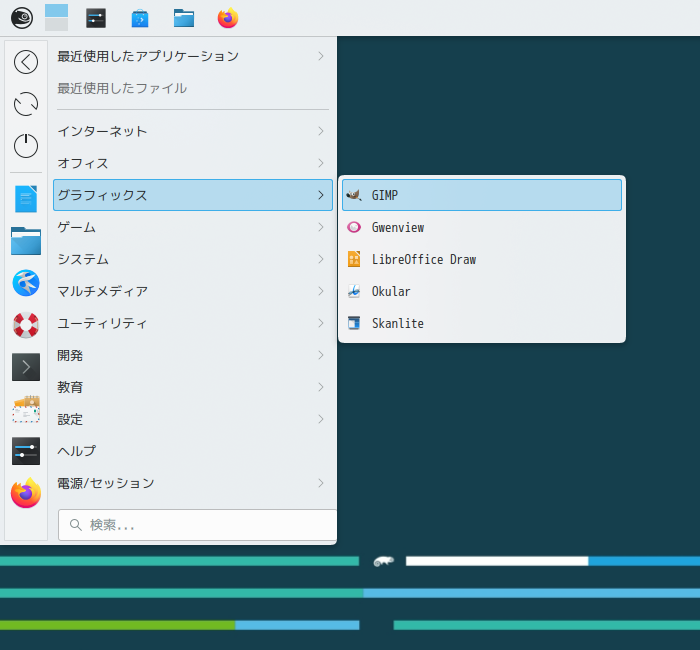Open the KMail envelope favorite icon
Screen dimensions: 700x650
(x=26, y=409)
